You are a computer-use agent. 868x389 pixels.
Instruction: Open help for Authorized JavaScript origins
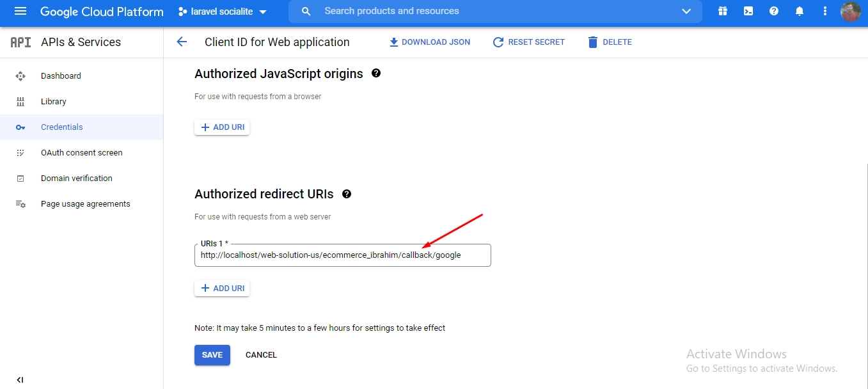pos(376,73)
